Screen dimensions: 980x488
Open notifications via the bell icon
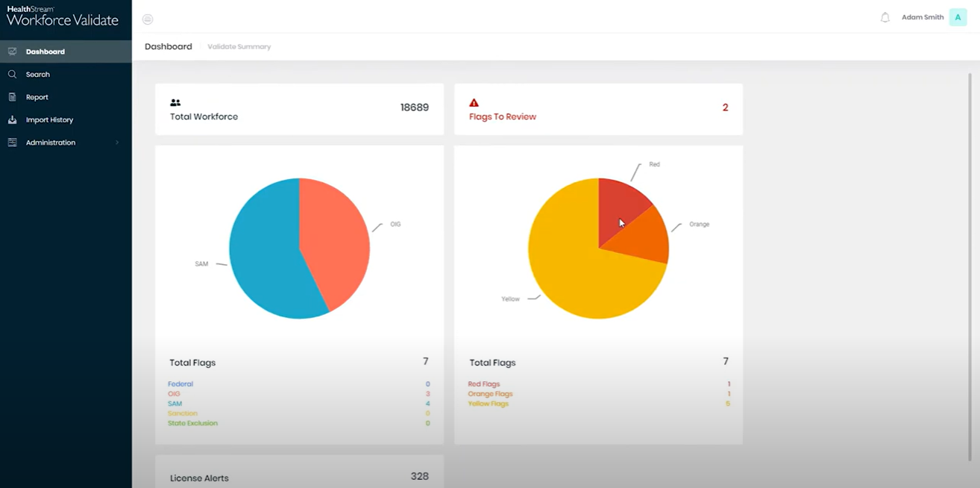885,16
